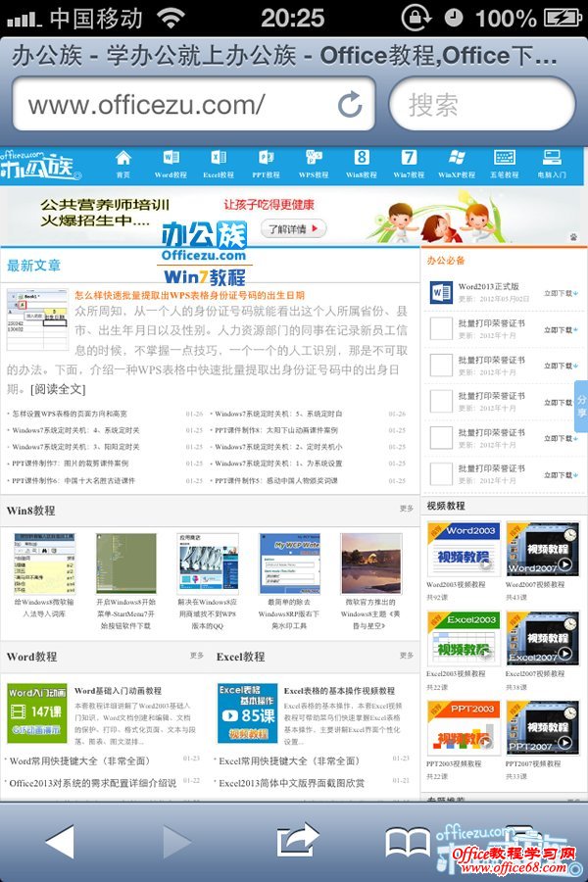Open the 给Windows8微软输入法 thumbnail
This screenshot has height=882, width=588.
click(x=44, y=563)
